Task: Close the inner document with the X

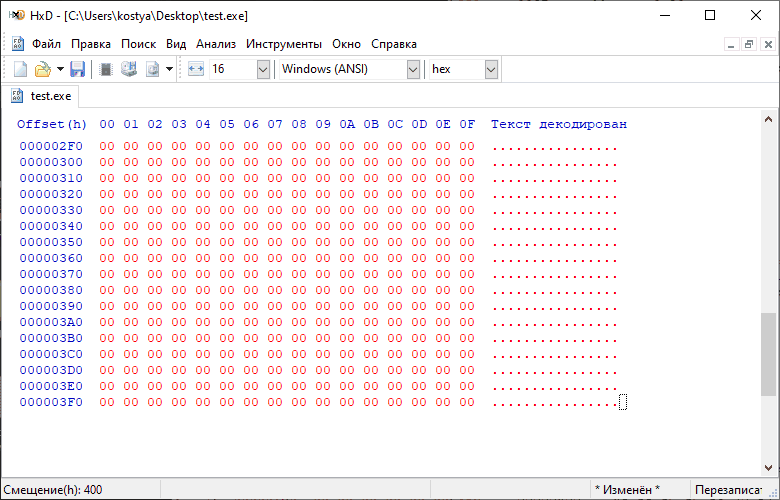Action: (768, 45)
